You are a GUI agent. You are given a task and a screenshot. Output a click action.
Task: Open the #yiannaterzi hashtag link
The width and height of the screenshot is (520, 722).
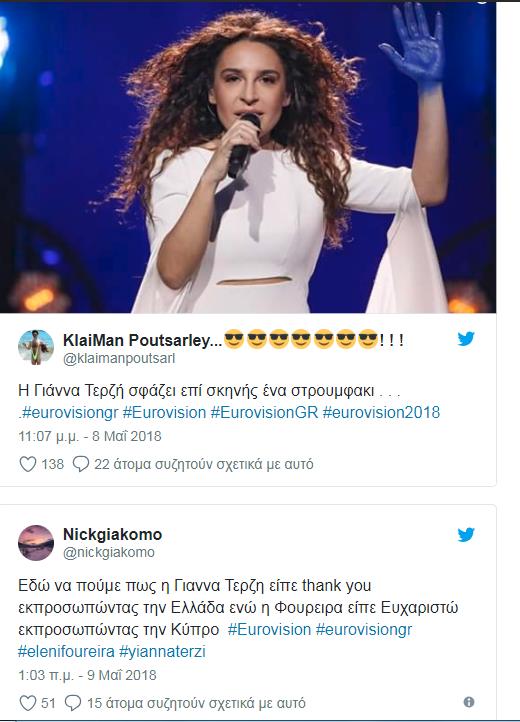[162, 651]
